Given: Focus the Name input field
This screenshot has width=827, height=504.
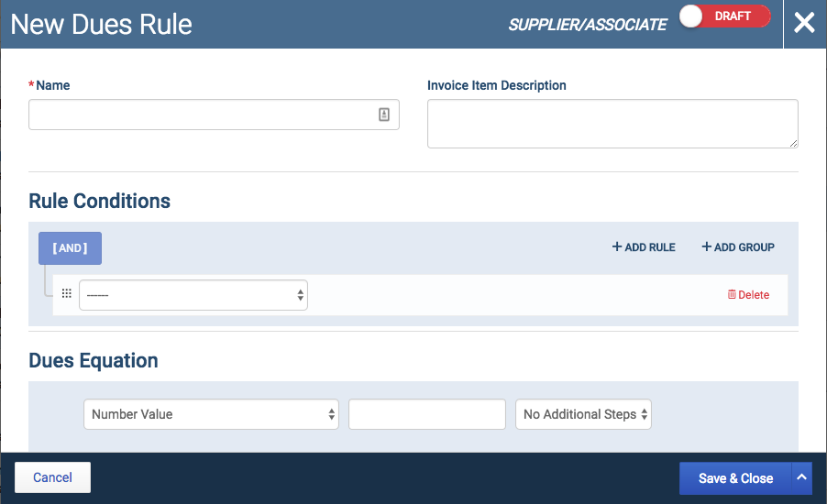Looking at the screenshot, I should coord(214,115).
